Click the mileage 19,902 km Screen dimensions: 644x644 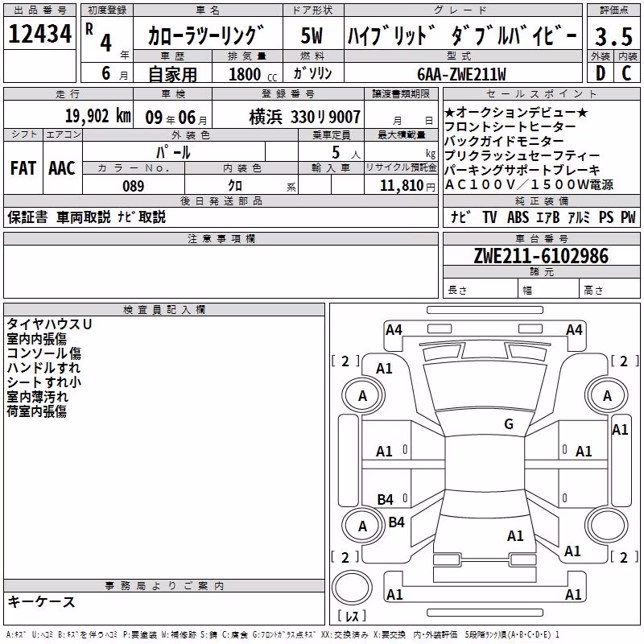98,116
